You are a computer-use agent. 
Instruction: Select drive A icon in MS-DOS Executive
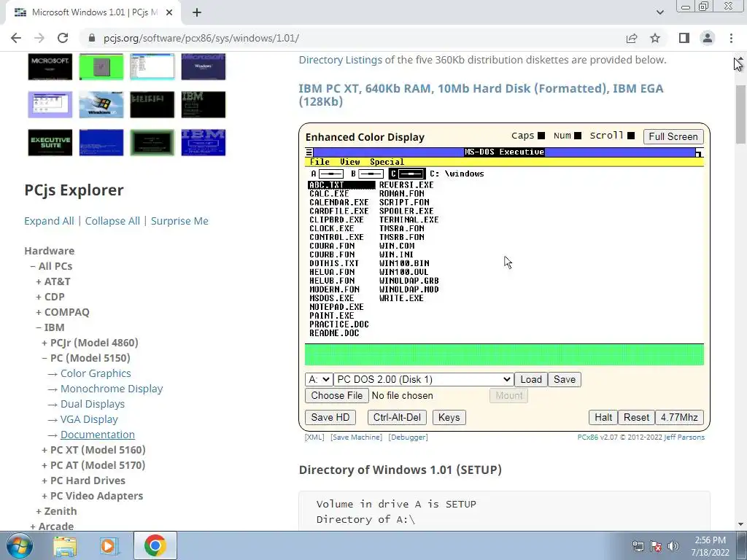326,174
